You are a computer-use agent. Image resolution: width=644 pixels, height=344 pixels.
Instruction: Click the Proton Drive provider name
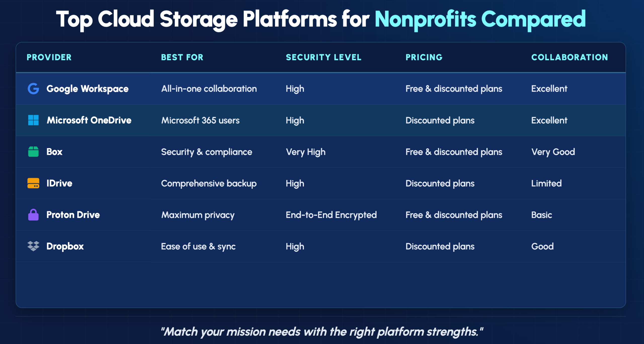73,215
